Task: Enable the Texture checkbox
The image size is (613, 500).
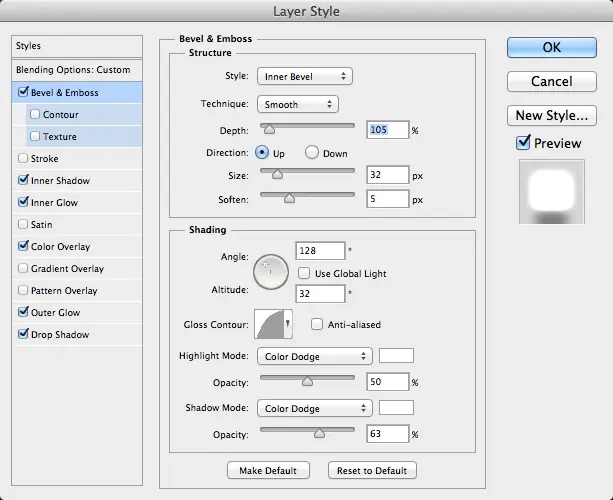Action: point(35,136)
